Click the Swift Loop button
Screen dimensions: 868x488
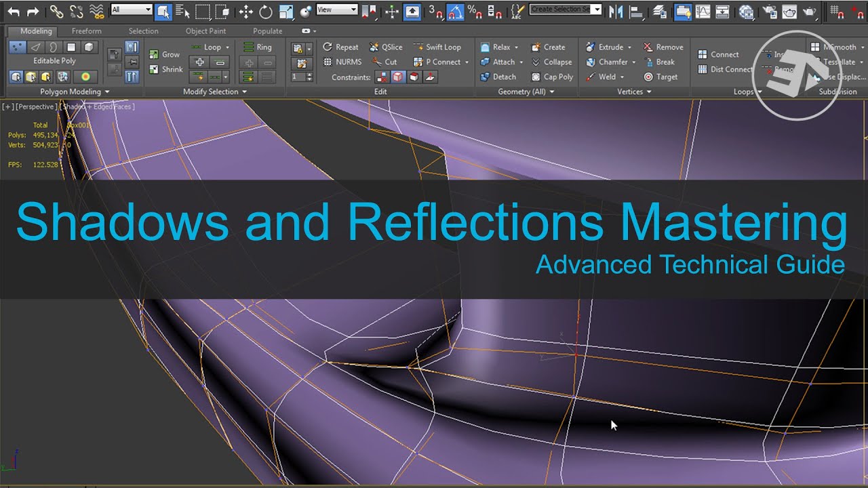(x=437, y=47)
